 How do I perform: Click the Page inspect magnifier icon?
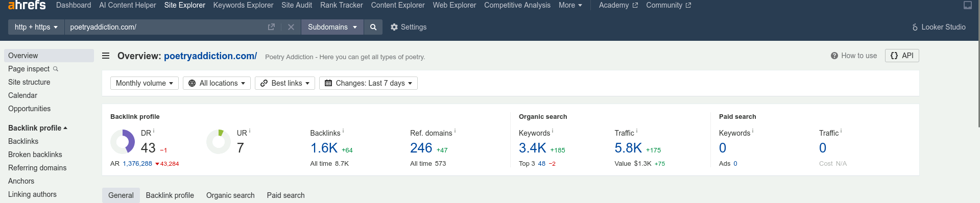[56, 69]
